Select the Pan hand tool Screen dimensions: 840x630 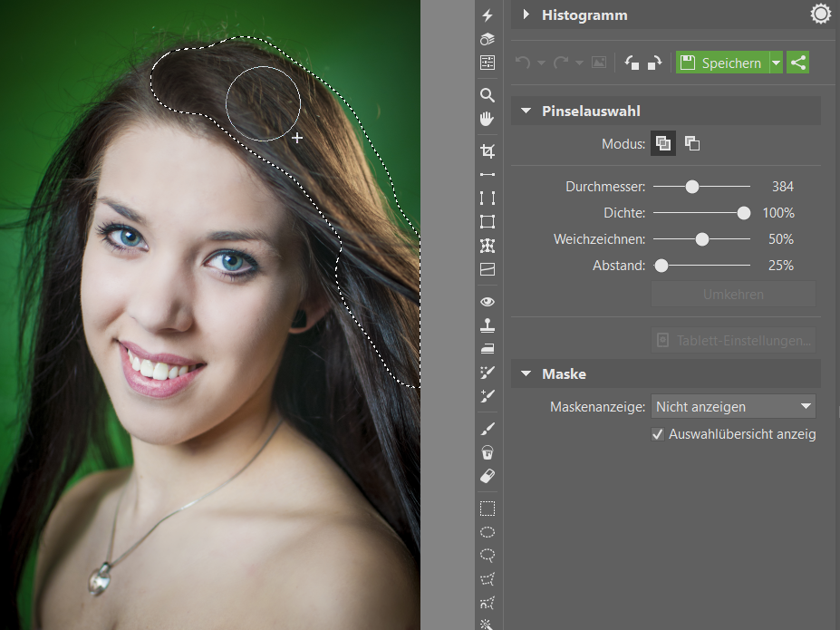click(487, 119)
